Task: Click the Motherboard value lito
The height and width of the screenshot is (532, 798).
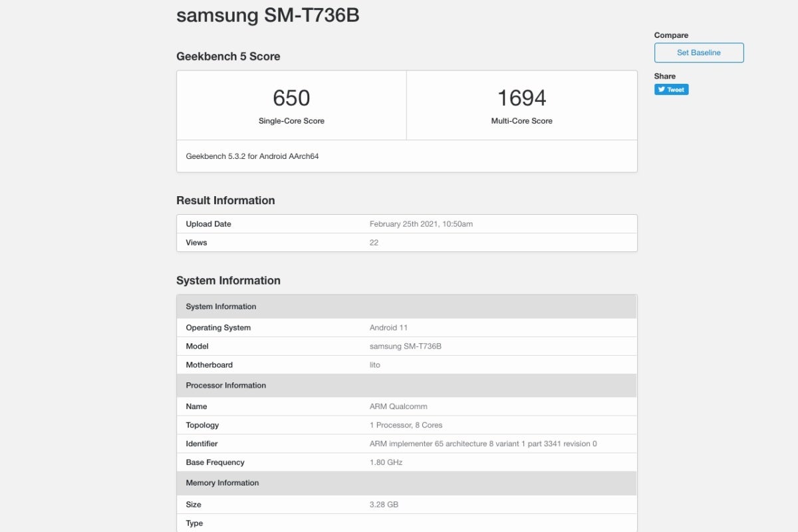Action: coord(374,365)
